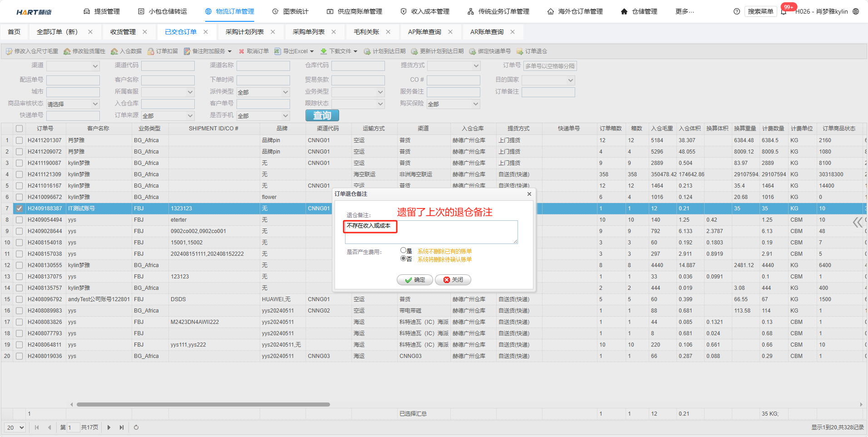Expand the page size dropdown showing 20

pos(15,427)
